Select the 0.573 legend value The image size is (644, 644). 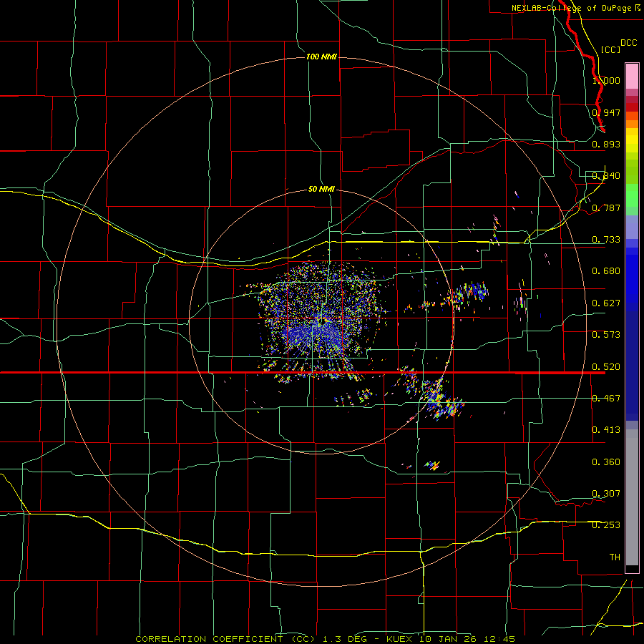pyautogui.click(x=606, y=335)
